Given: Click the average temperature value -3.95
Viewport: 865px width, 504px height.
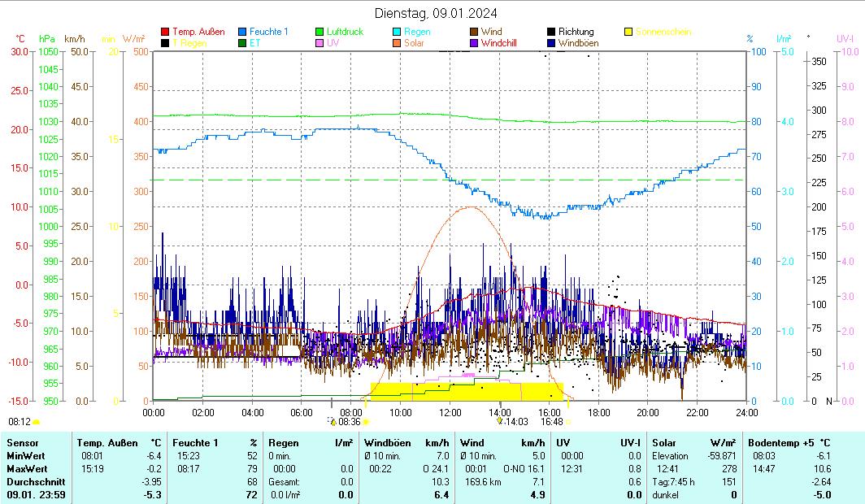Looking at the screenshot, I should (x=152, y=482).
